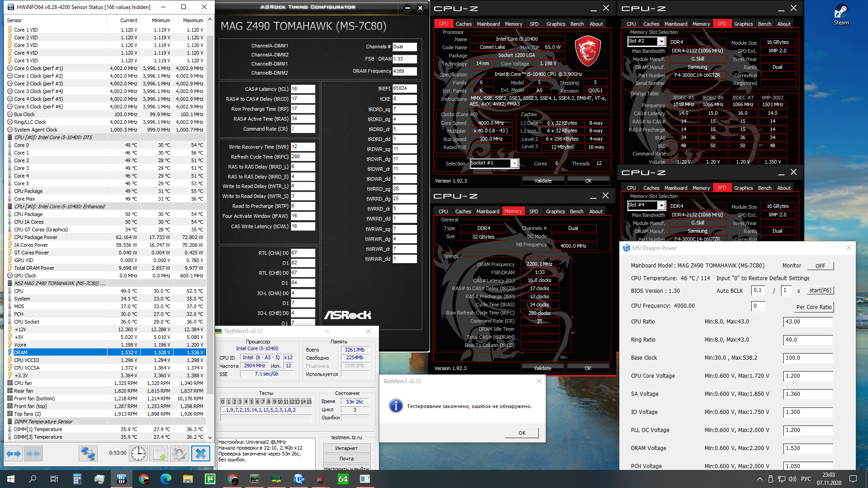Click HWiNFO expand columns arrows icon
This screenshot has height=488, width=868.
pyautogui.click(x=14, y=453)
